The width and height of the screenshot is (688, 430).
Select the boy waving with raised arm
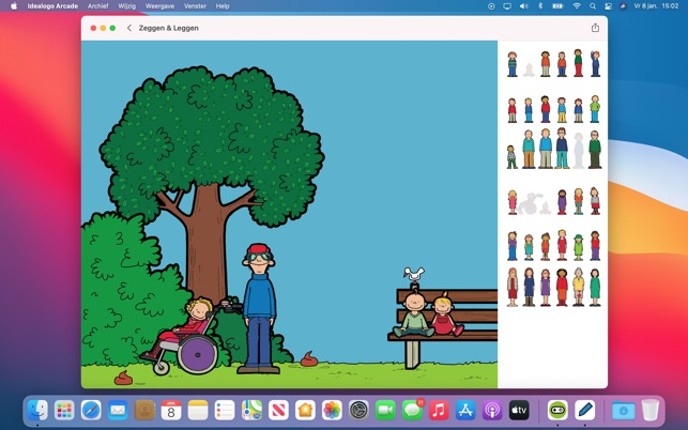[x=595, y=64]
